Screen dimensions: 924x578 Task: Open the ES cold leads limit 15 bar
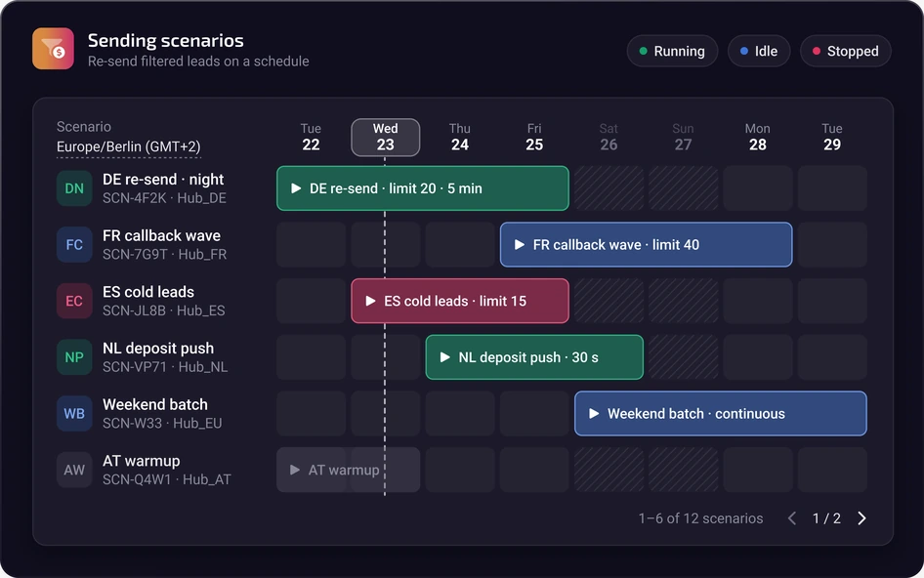[460, 301]
